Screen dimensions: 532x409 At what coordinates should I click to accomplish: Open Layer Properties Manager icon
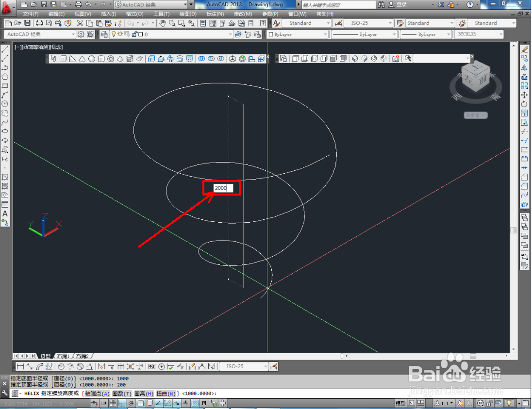[104, 34]
